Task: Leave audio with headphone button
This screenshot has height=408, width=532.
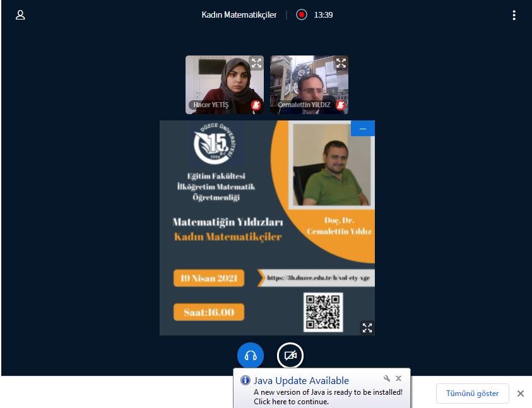Action: click(251, 356)
